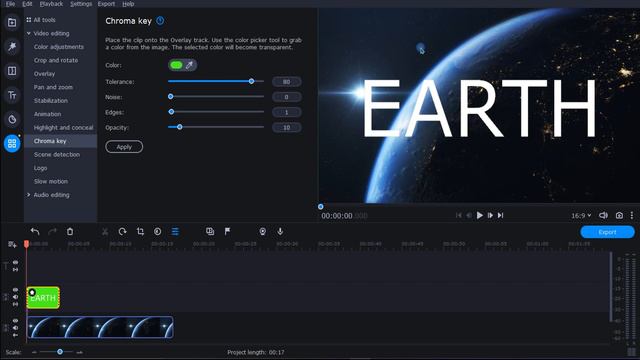Select Slow motion in tool list
This screenshot has height=360, width=640.
51,181
